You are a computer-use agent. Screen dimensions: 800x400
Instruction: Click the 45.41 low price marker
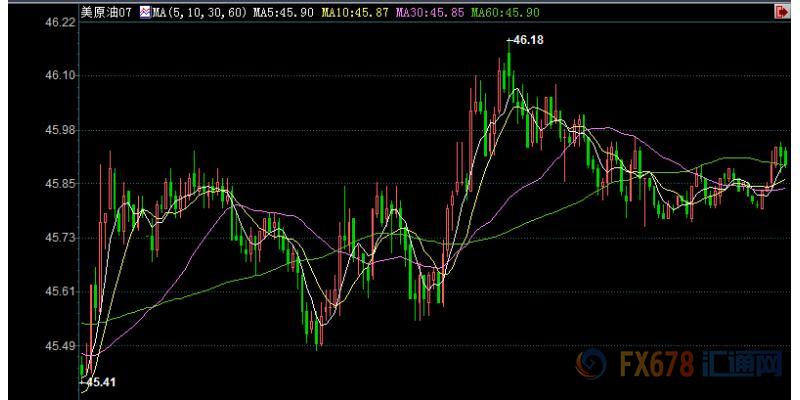click(98, 381)
